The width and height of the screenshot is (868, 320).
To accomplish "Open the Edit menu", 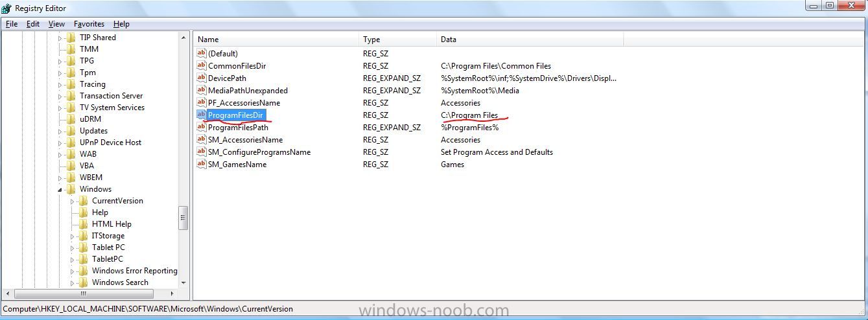I will (x=33, y=24).
